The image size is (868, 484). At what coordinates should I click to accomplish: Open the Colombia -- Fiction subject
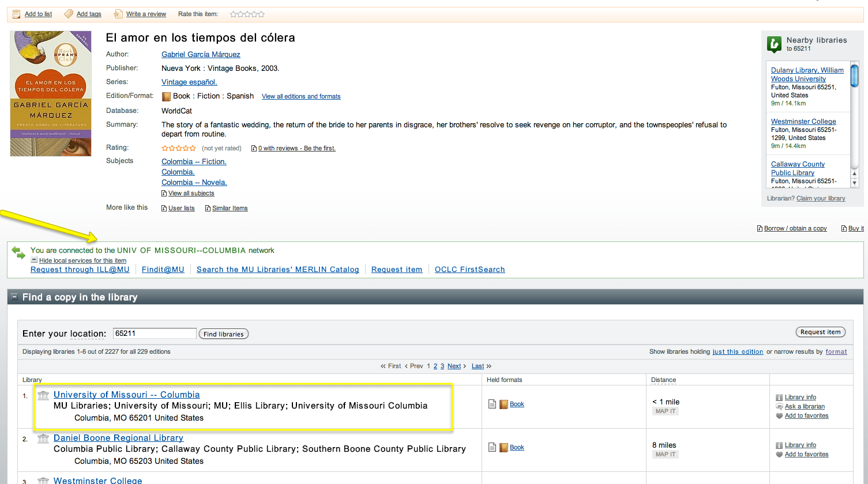[194, 162]
